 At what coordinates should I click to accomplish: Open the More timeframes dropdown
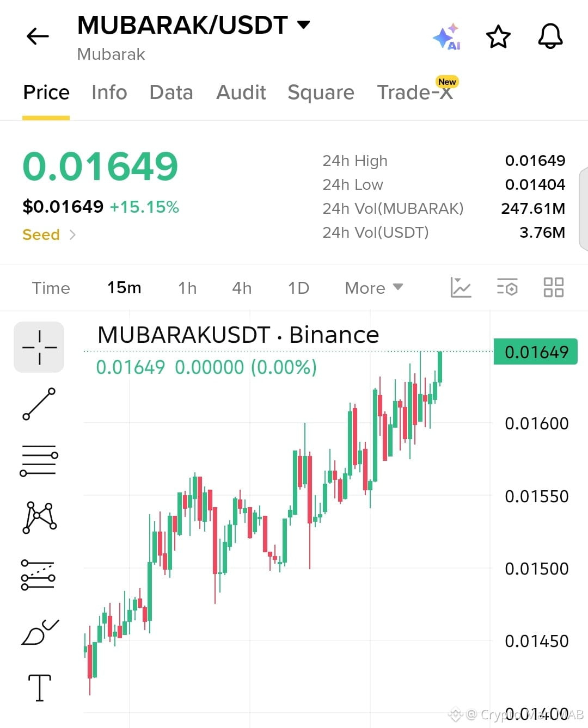click(374, 288)
